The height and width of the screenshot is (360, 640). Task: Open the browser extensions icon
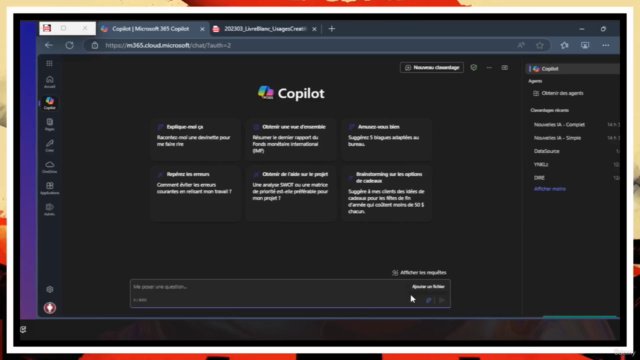[x=564, y=45]
